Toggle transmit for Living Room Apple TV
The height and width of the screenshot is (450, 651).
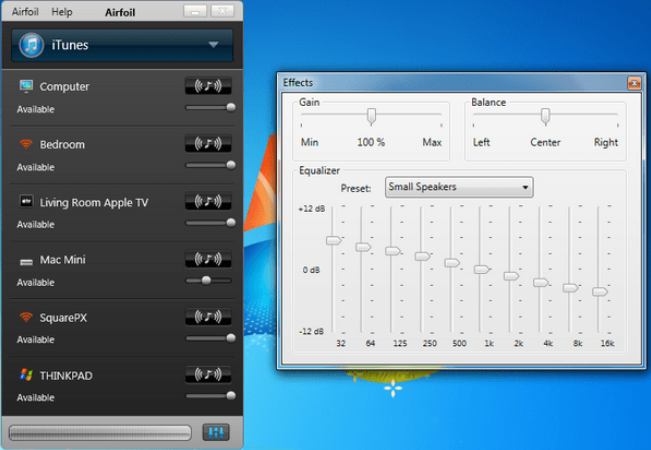coord(209,201)
